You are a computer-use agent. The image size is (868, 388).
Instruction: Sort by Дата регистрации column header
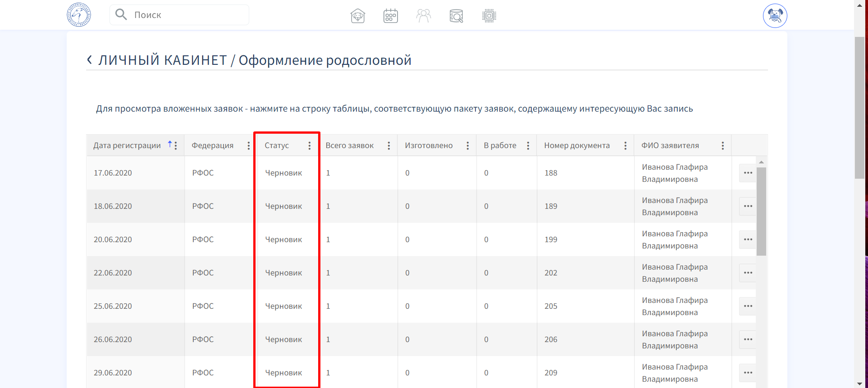(127, 145)
